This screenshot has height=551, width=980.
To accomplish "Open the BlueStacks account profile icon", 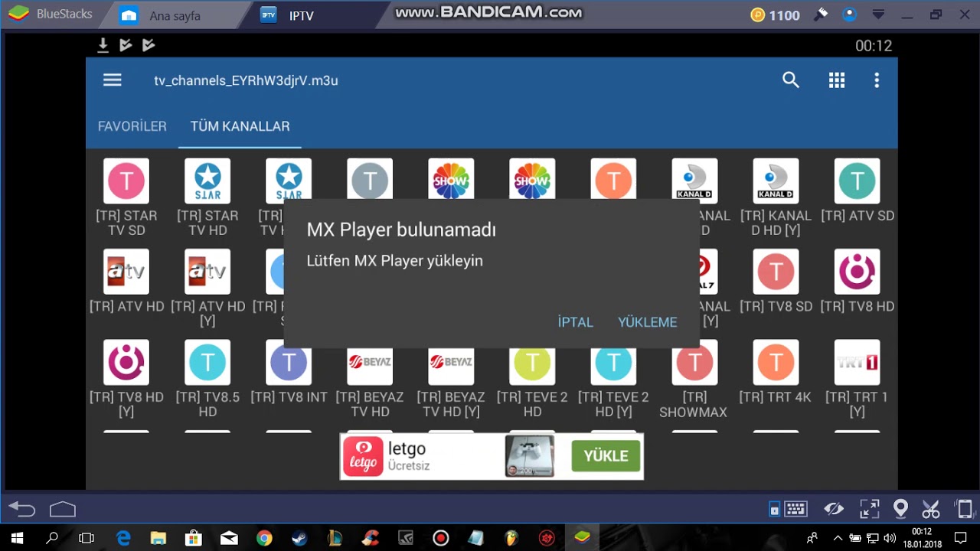I will click(x=849, y=15).
